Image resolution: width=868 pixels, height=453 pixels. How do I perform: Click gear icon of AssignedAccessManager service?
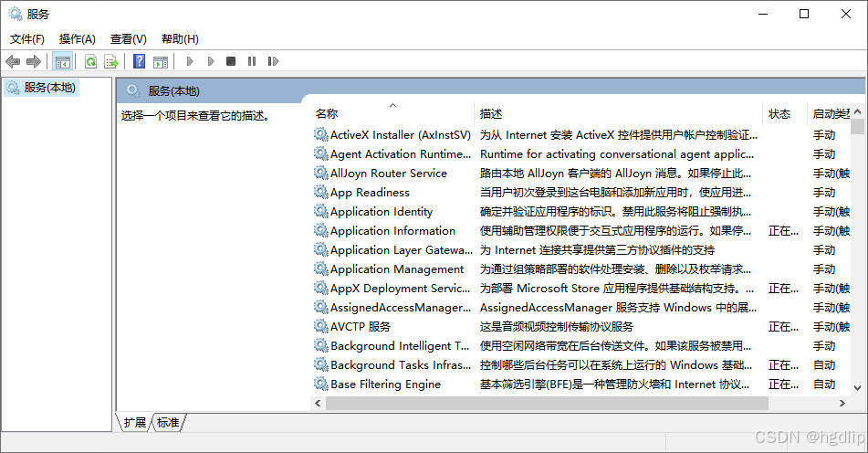coord(321,307)
